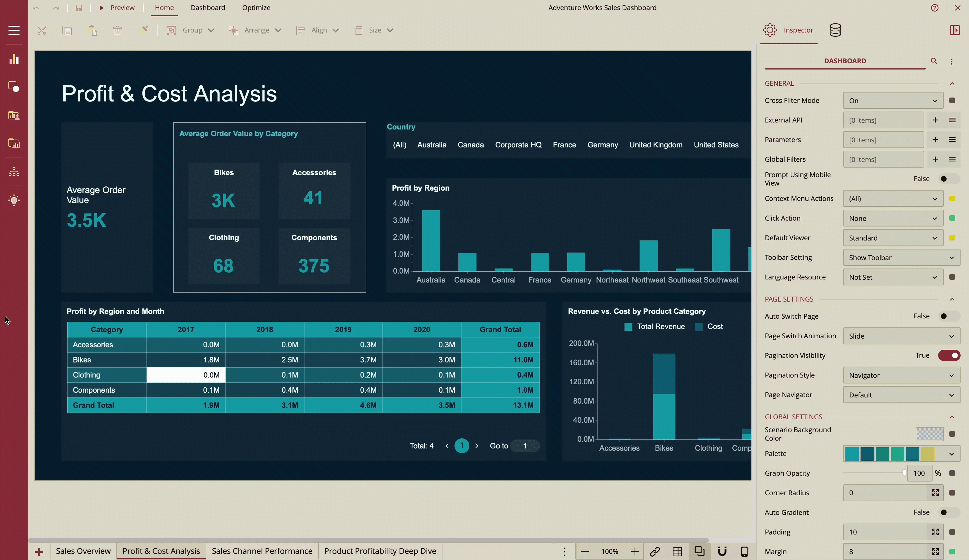Open the data binding database icon
969x560 pixels.
point(835,30)
